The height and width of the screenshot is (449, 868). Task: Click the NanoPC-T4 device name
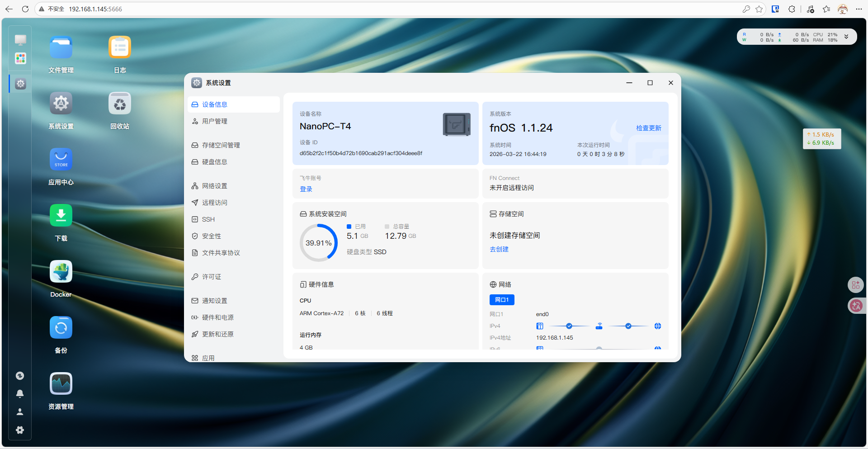(325, 126)
